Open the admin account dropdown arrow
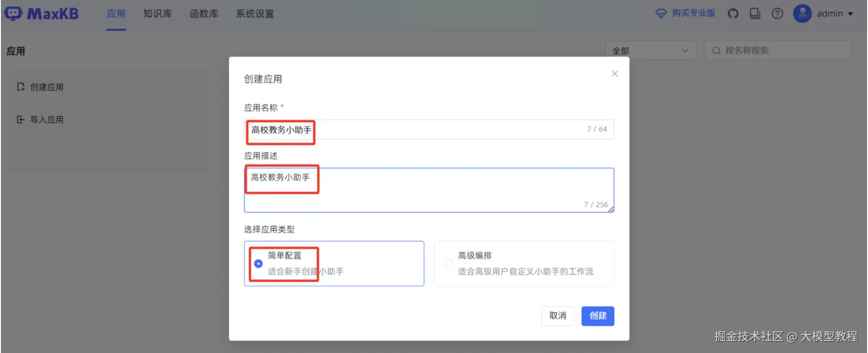 [x=850, y=14]
